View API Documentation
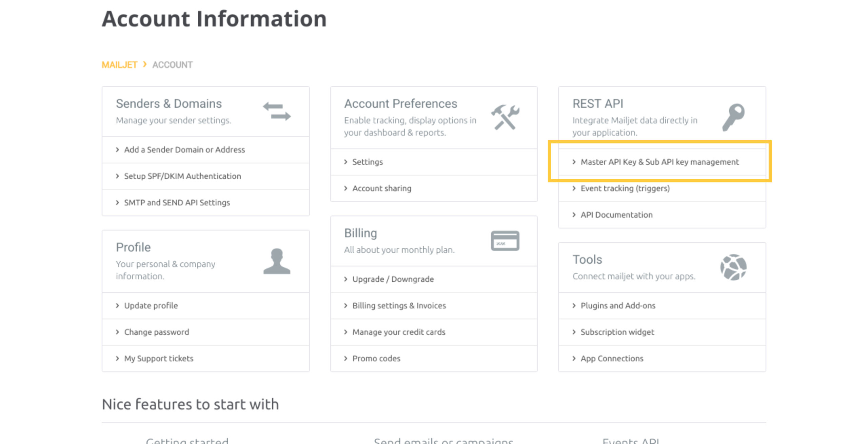 [x=616, y=215]
